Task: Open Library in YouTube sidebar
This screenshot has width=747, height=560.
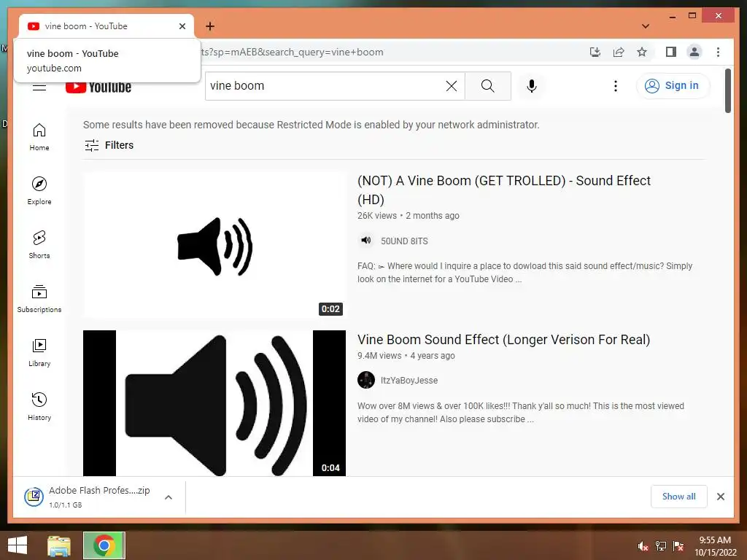Action: [x=39, y=352]
